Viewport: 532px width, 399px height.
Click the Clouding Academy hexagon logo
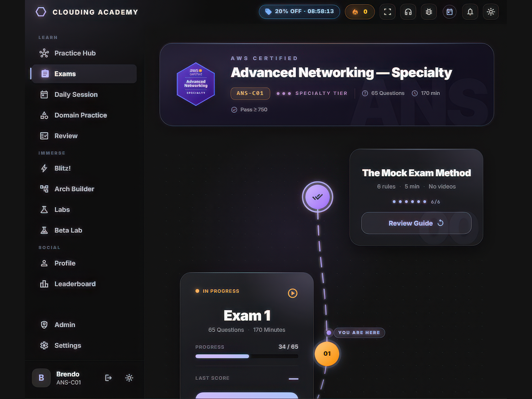click(41, 12)
